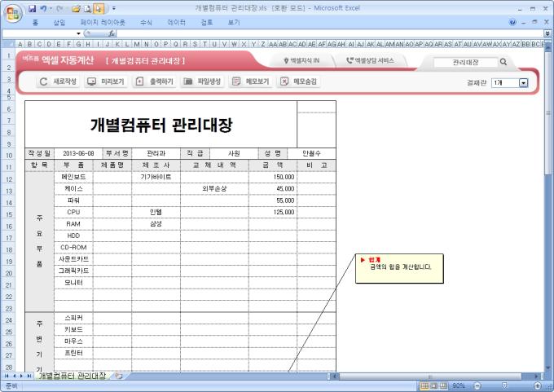
Task: Open the 엑셀상담 서비스 tab
Action: [370, 61]
